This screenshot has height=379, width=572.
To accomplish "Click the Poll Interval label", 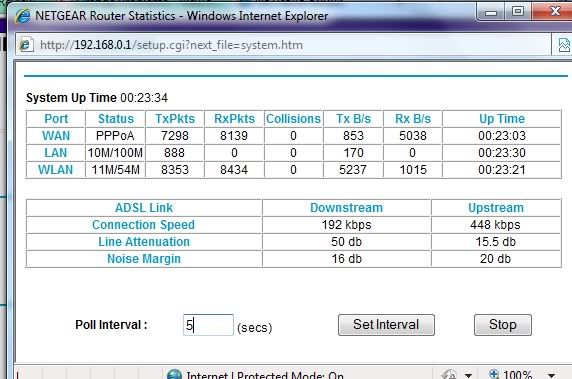I will coord(111,325).
